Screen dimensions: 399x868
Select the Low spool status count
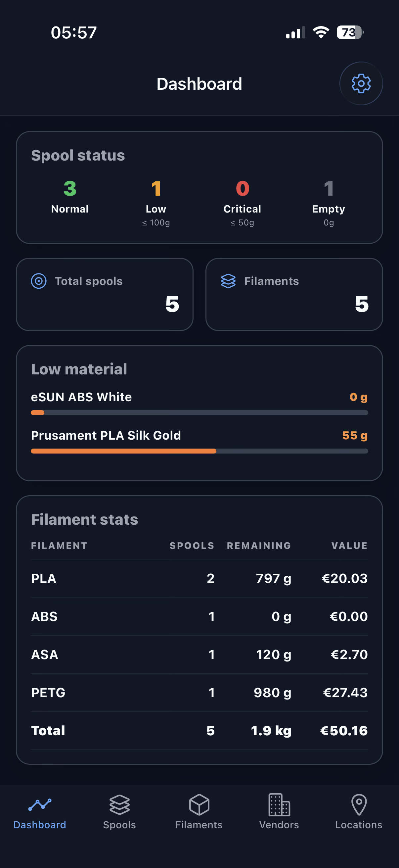(x=156, y=188)
